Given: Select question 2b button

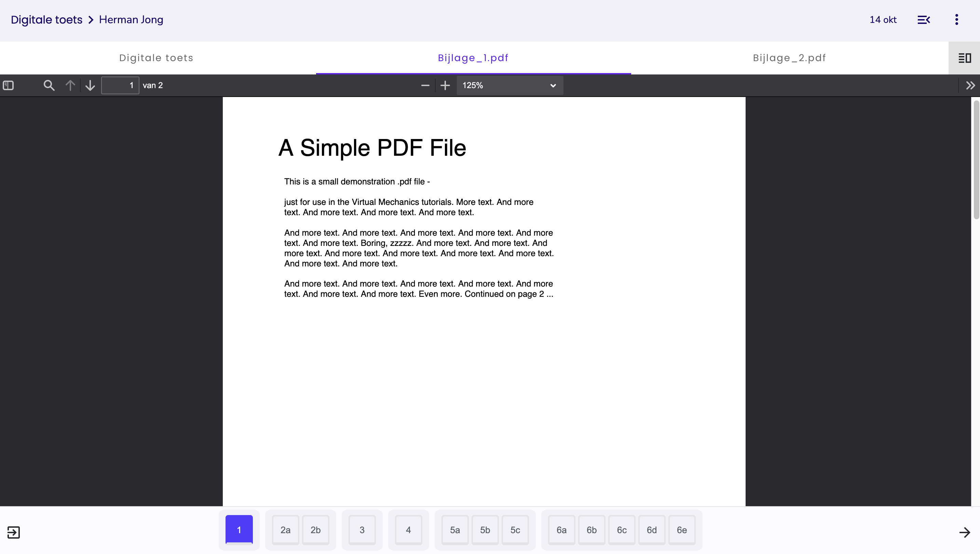Looking at the screenshot, I should [x=315, y=530].
